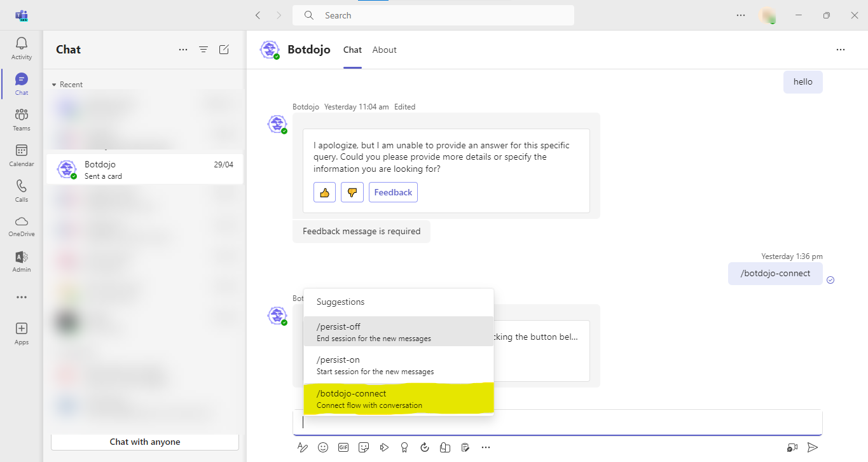Open the Praise badge app
The width and height of the screenshot is (868, 462).
coord(404,447)
